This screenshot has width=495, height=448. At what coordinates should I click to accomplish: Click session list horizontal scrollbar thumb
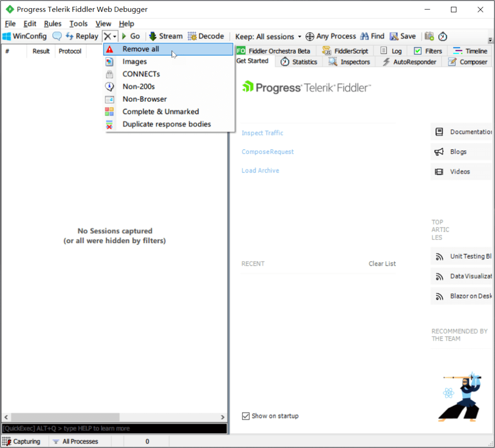point(65,417)
